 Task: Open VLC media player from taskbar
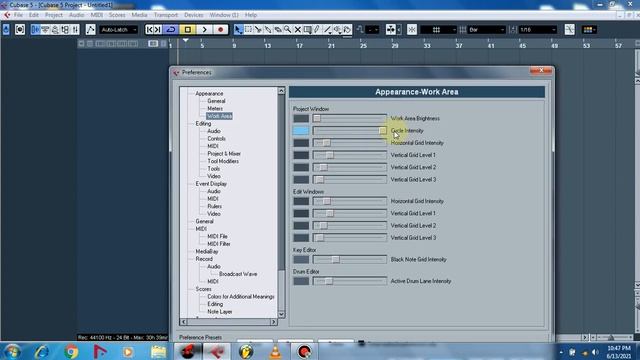click(276, 351)
